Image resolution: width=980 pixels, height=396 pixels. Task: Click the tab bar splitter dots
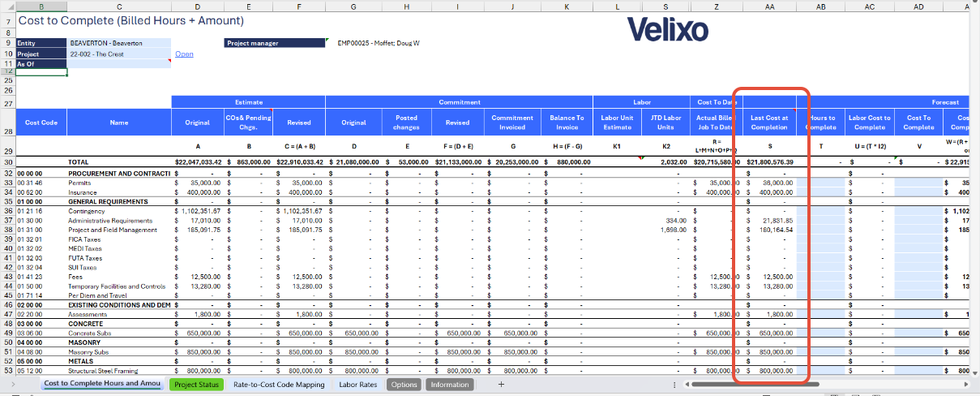coord(674,385)
